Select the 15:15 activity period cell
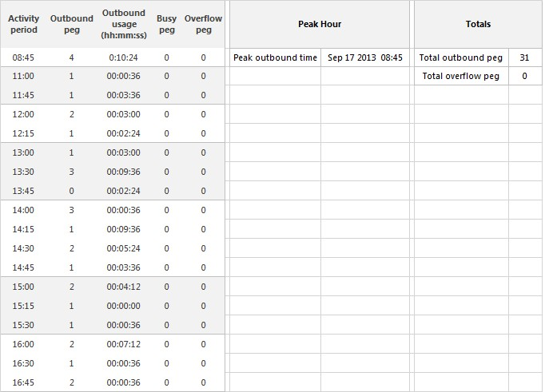This screenshot has width=545, height=392. coord(23,307)
